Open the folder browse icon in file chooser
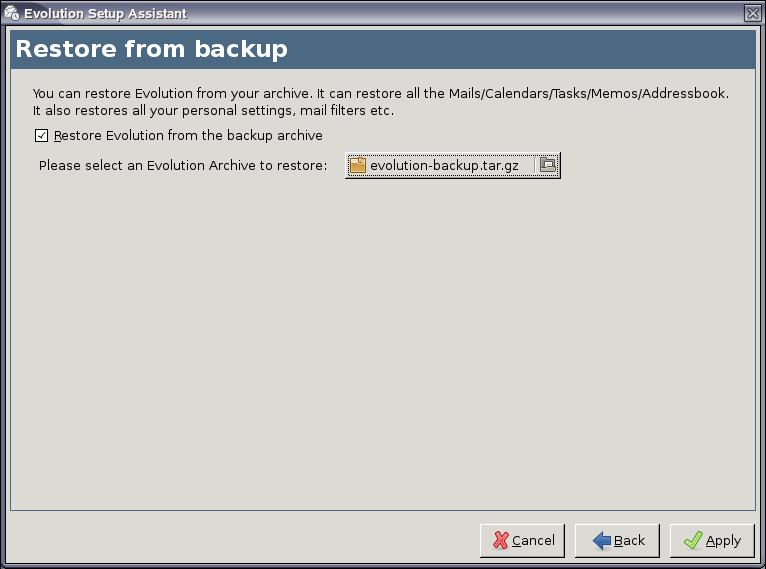Screen dimensions: 766x569 548,165
